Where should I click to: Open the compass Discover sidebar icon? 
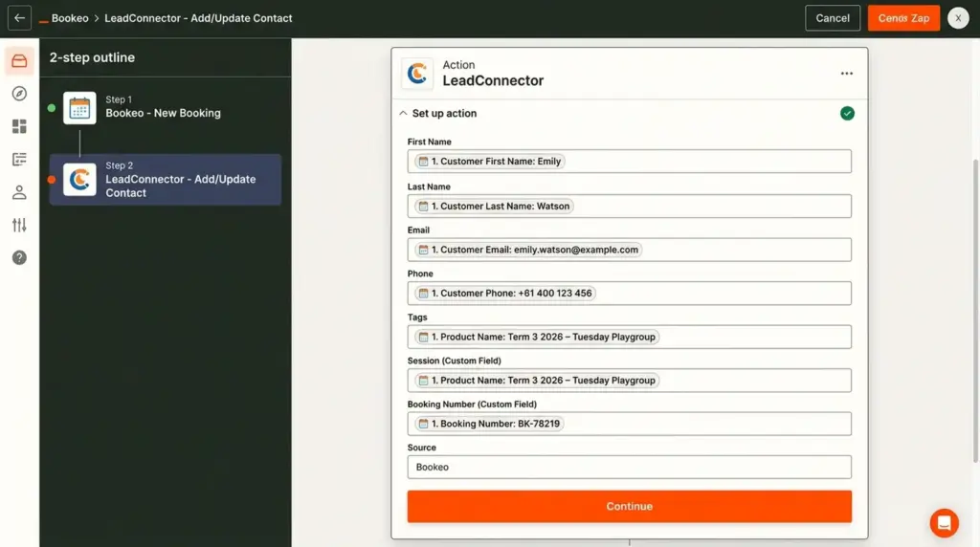(19, 94)
